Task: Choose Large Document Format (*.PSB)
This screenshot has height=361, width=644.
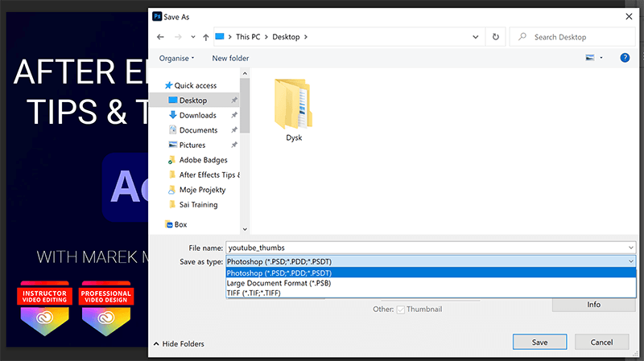Action: pyautogui.click(x=431, y=283)
